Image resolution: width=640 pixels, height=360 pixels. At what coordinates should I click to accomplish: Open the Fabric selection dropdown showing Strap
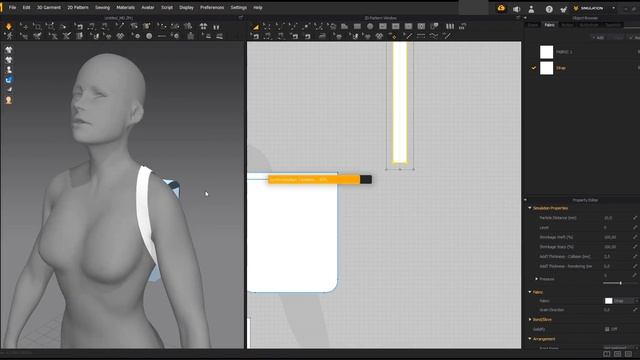point(621,301)
